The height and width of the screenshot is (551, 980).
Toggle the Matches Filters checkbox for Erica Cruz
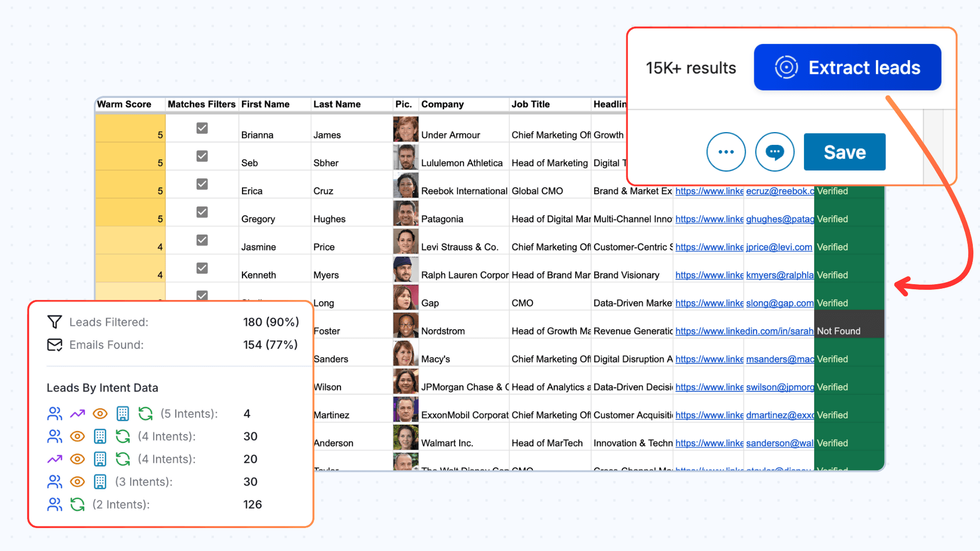pyautogui.click(x=202, y=184)
